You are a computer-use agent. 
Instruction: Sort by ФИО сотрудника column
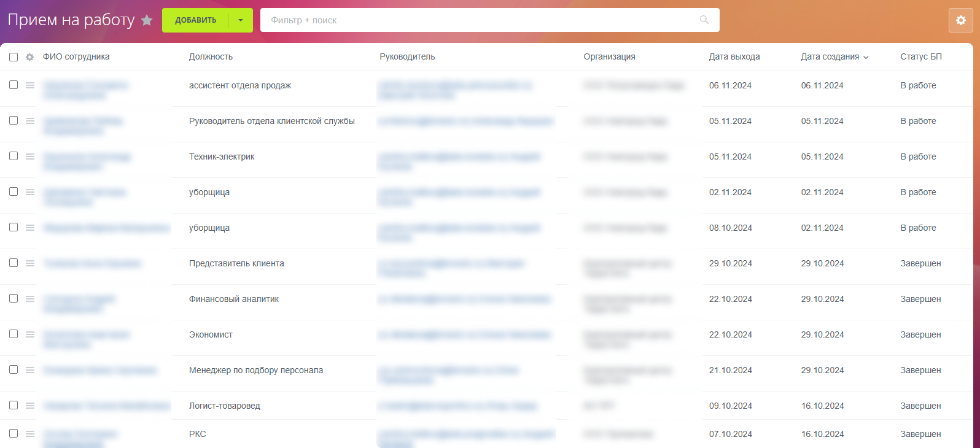coord(76,56)
